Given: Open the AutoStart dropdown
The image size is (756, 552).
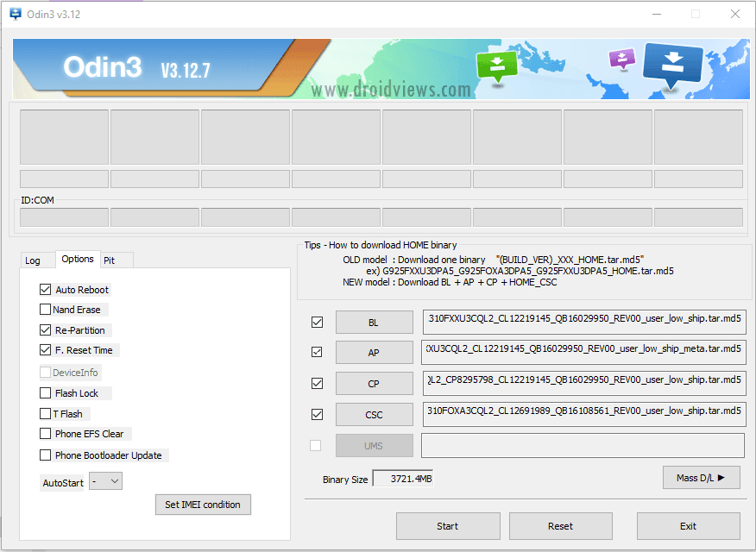Looking at the screenshot, I should (106, 481).
